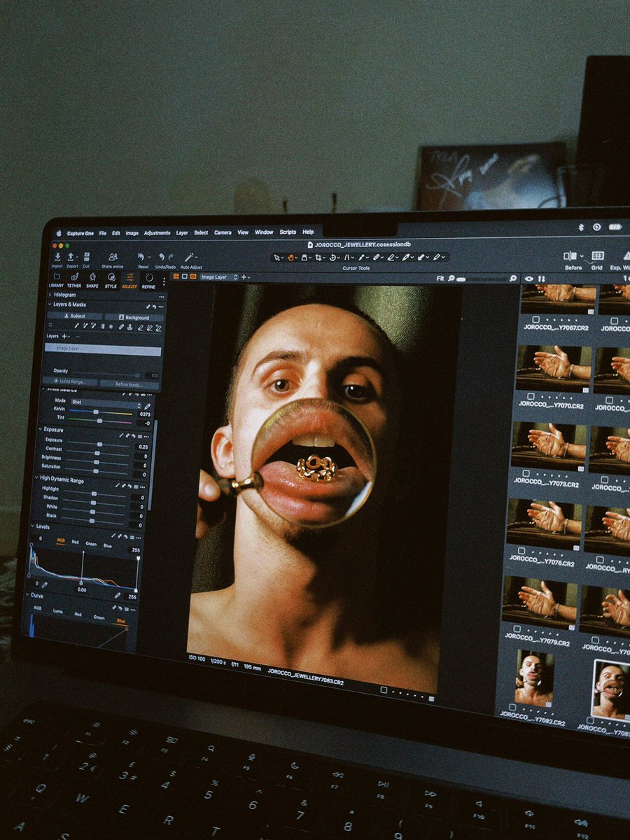The width and height of the screenshot is (630, 840).
Task: Pick the white balance eyedropper
Action: coord(147,406)
